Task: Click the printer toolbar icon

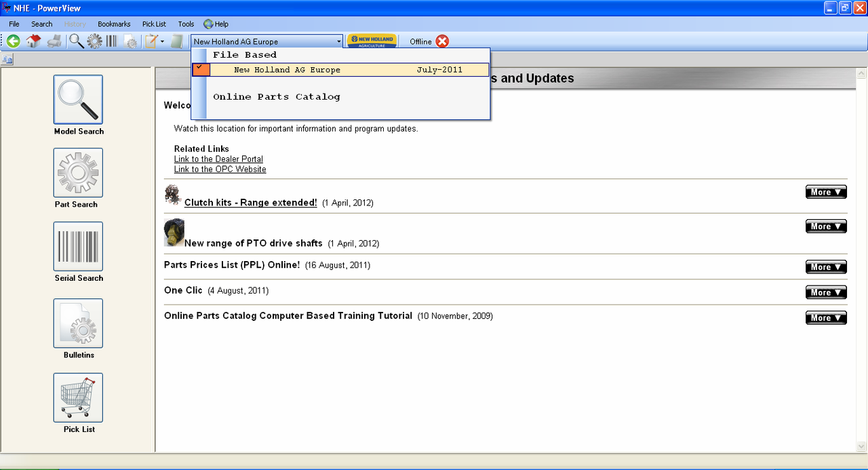Action: coord(54,41)
